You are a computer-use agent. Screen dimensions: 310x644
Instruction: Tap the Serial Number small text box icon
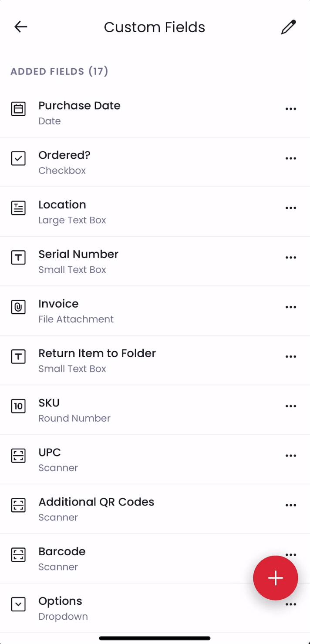[18, 258]
